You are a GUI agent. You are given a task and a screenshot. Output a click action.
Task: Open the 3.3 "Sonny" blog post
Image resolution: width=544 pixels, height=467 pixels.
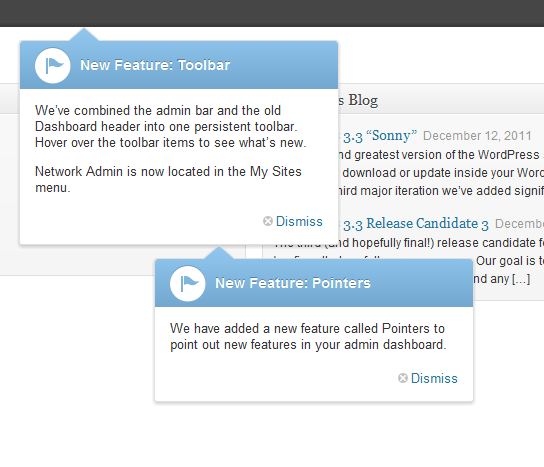click(x=380, y=136)
